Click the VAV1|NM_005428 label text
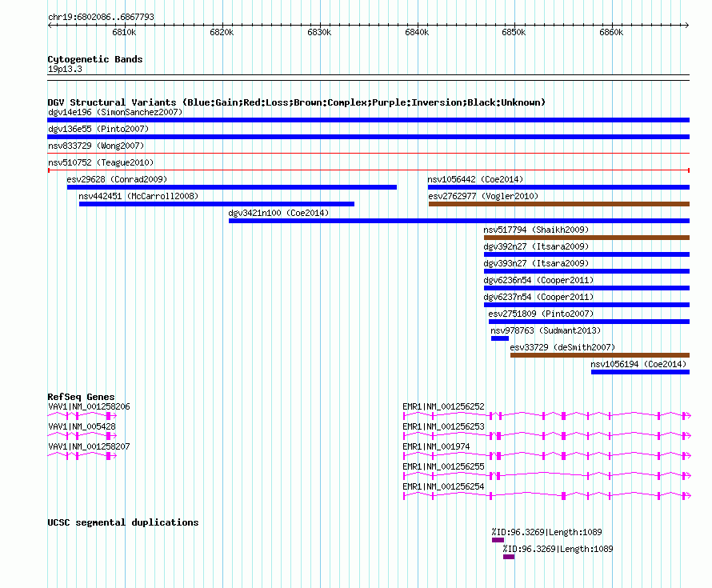712x588 pixels. [x=82, y=426]
